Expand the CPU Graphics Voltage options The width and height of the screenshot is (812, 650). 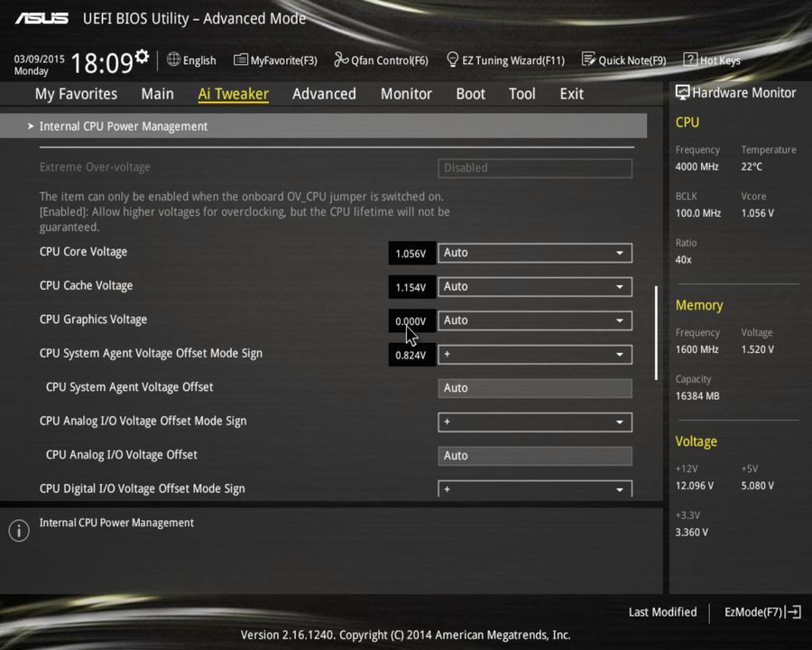click(535, 320)
